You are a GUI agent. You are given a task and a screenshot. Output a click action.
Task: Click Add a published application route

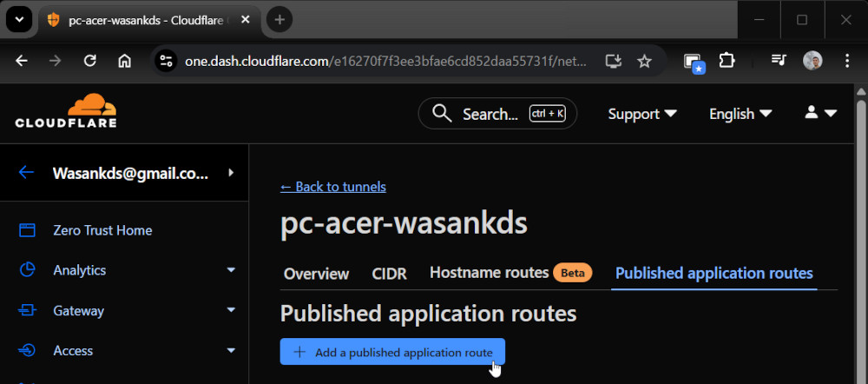click(392, 352)
